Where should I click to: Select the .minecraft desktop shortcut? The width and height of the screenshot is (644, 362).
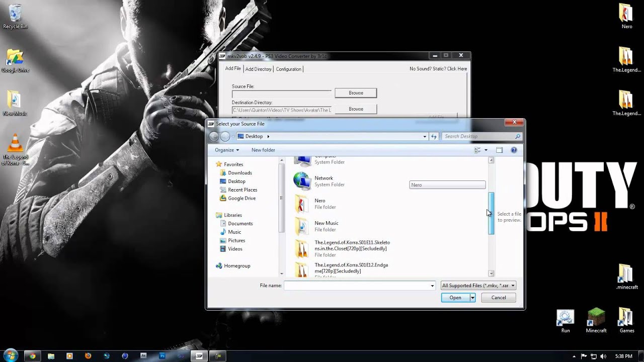626,277
